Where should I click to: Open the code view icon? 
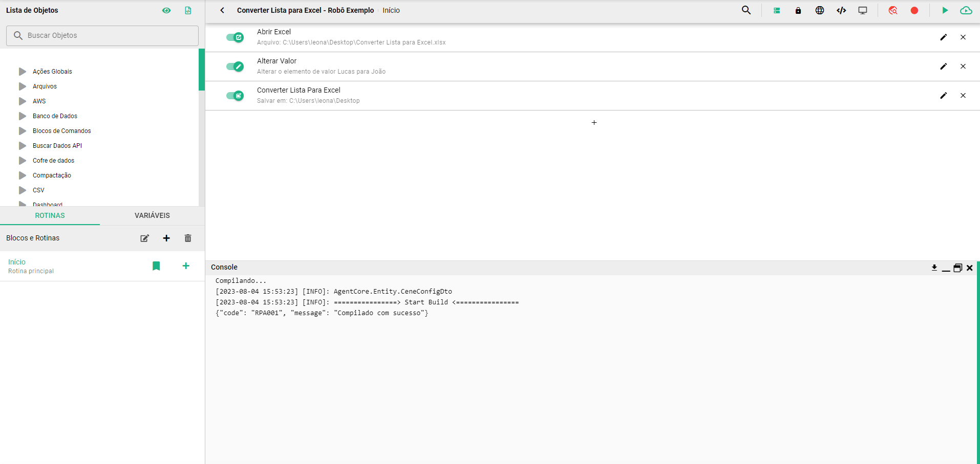click(x=841, y=10)
